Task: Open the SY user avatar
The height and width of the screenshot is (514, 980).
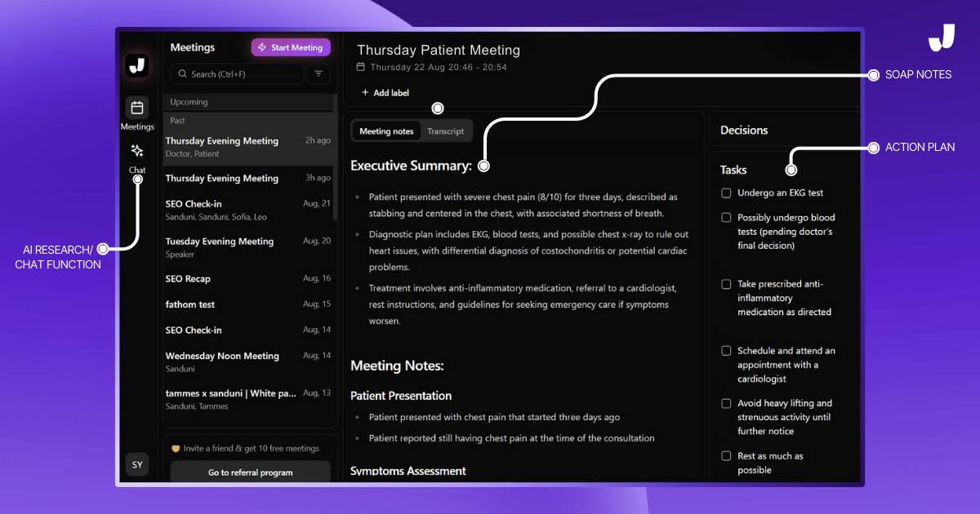Action: point(137,465)
